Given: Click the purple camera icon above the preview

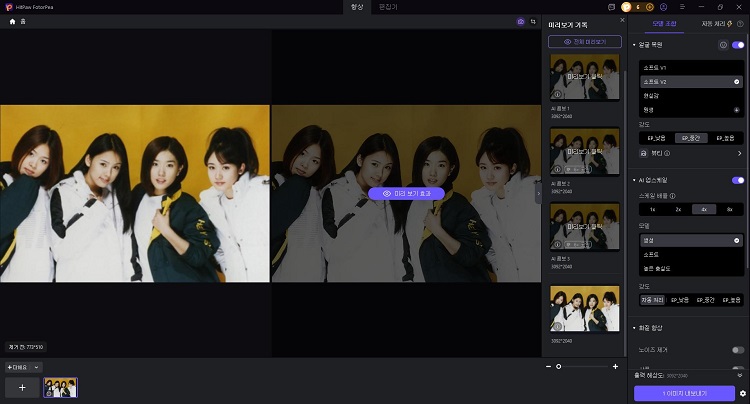Looking at the screenshot, I should click(520, 22).
